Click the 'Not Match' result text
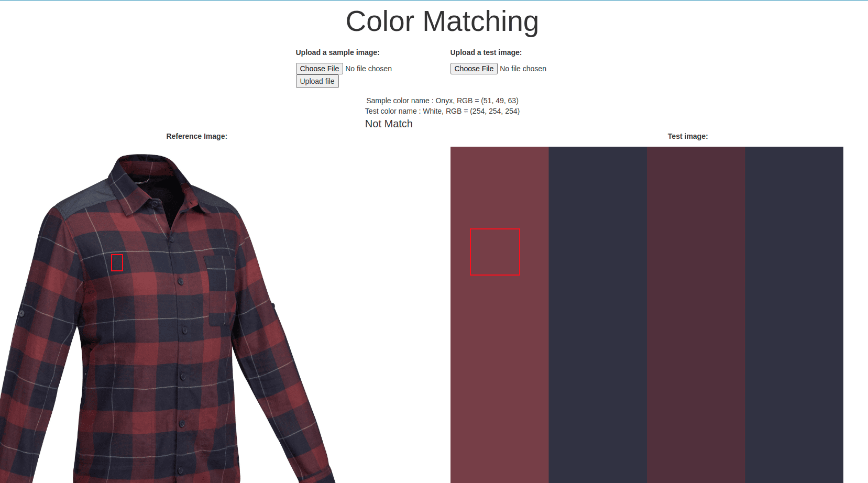This screenshot has height=483, width=868. (389, 124)
